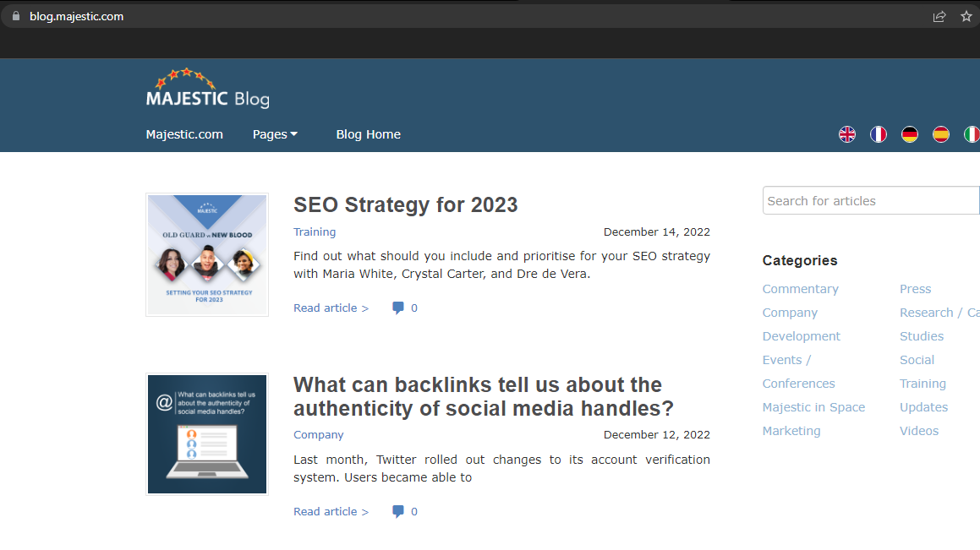Click the Categories heading

[x=799, y=260]
